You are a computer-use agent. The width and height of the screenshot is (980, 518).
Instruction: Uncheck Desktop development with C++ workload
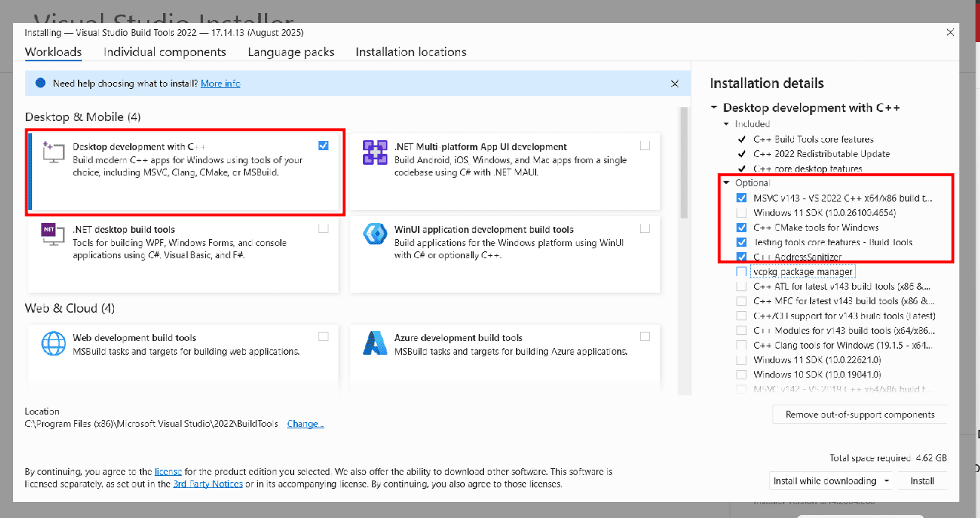(323, 146)
